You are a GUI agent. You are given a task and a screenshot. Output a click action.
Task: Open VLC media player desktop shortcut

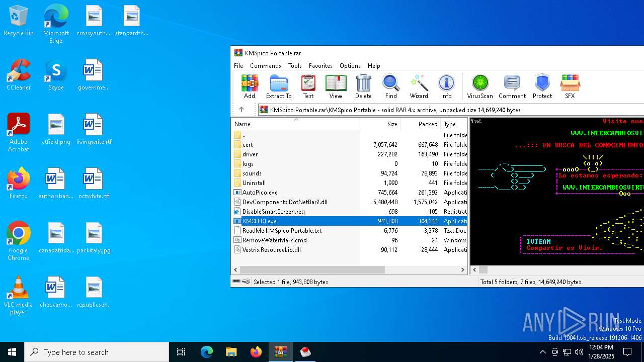[19, 296]
